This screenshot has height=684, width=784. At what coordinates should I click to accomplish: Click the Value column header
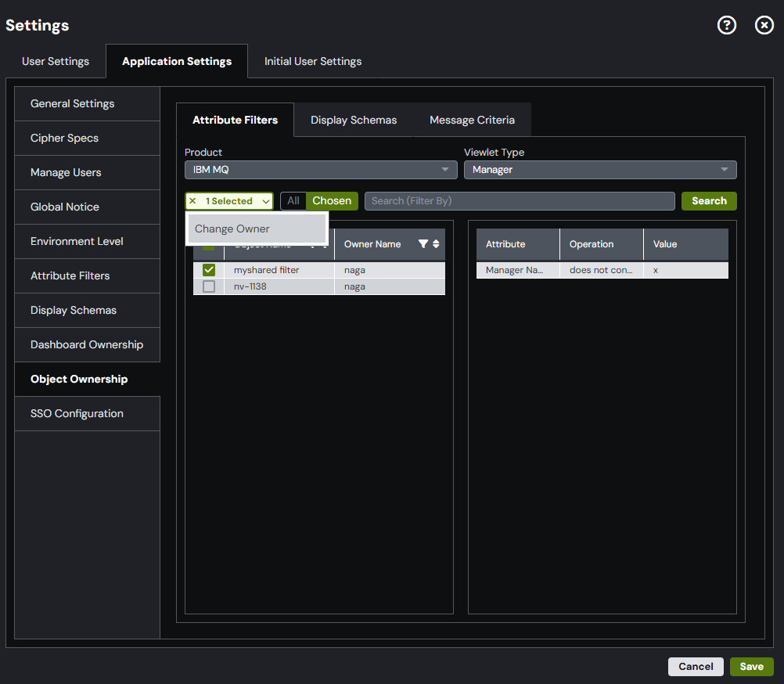click(x=686, y=244)
